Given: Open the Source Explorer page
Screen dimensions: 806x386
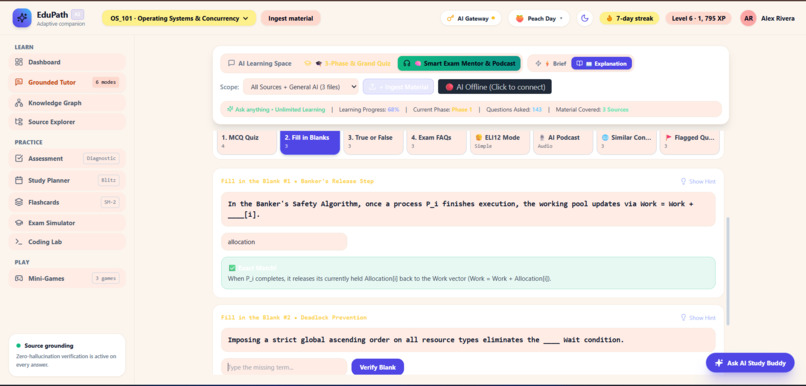Looking at the screenshot, I should (x=67, y=122).
